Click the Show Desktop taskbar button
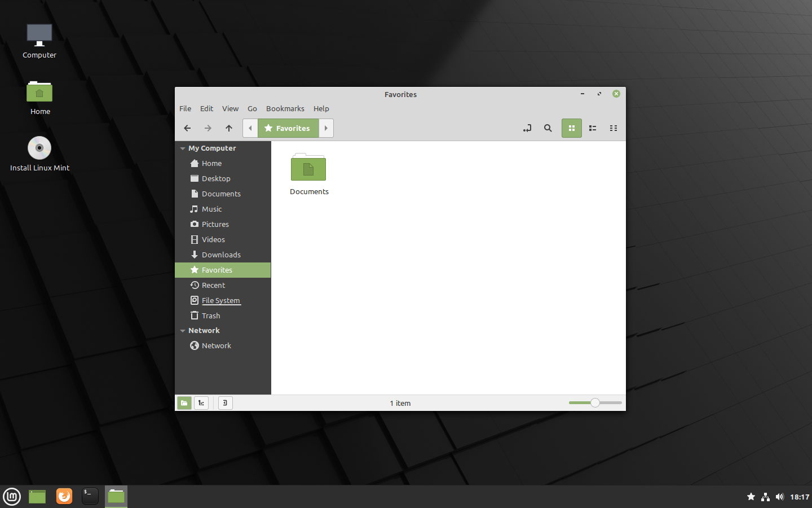The height and width of the screenshot is (508, 812). click(37, 497)
